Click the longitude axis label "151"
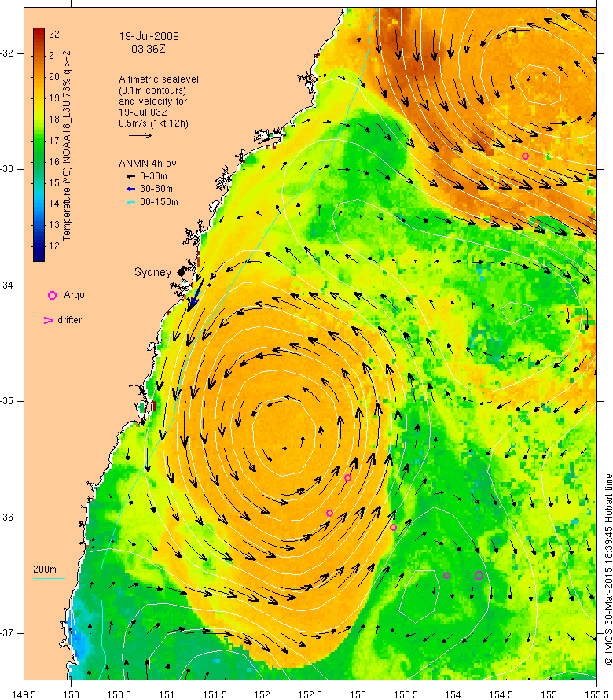The image size is (613, 700). pyautogui.click(x=167, y=695)
